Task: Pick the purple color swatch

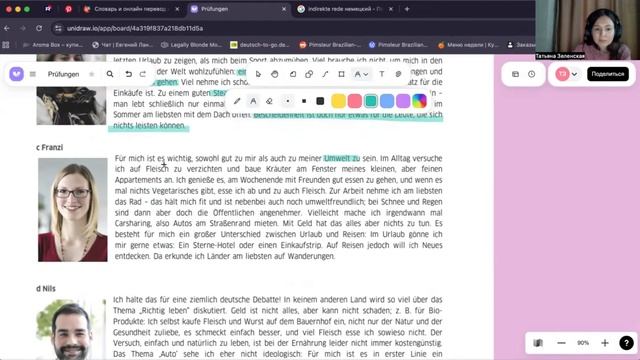Action: pos(403,101)
